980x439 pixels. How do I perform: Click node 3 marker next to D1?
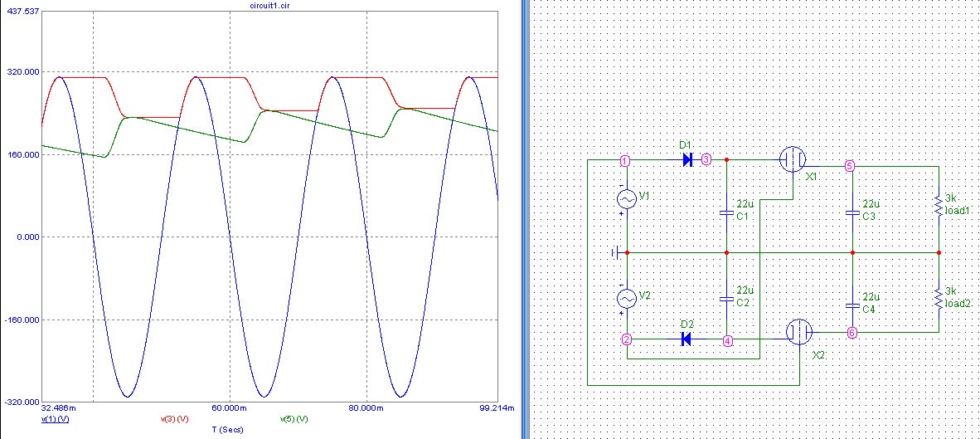[706, 159]
